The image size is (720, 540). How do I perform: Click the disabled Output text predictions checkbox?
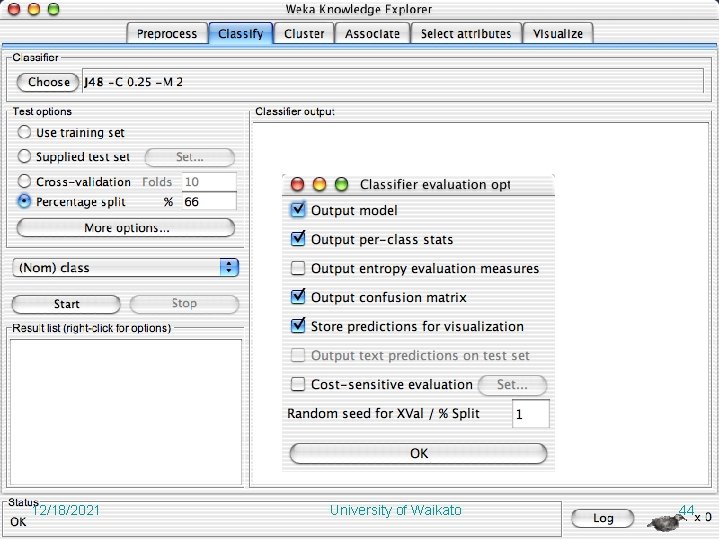pos(298,355)
